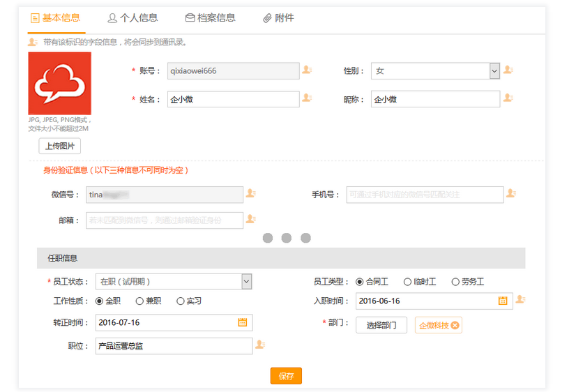Click the 入职时间 date field
Screen dimensions: 583x392
coord(434,301)
